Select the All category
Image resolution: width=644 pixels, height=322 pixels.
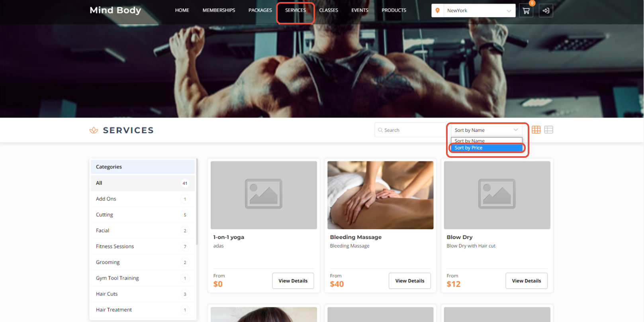tap(143, 183)
